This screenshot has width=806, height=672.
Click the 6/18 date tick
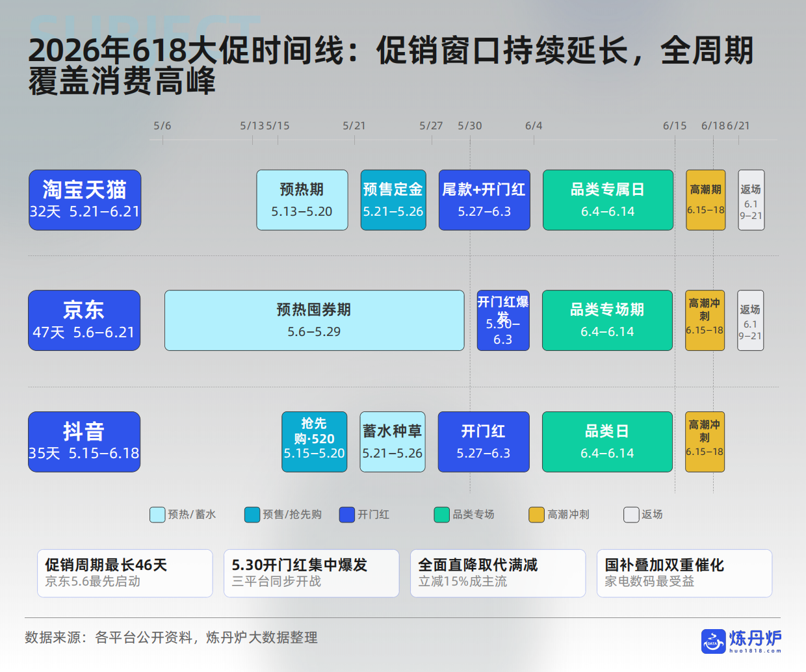click(x=713, y=125)
